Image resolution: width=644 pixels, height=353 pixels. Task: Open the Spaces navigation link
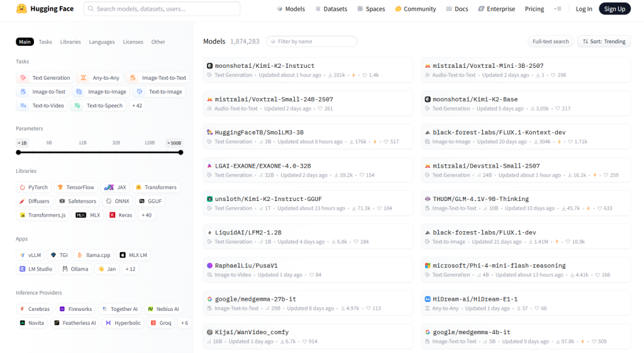[371, 9]
